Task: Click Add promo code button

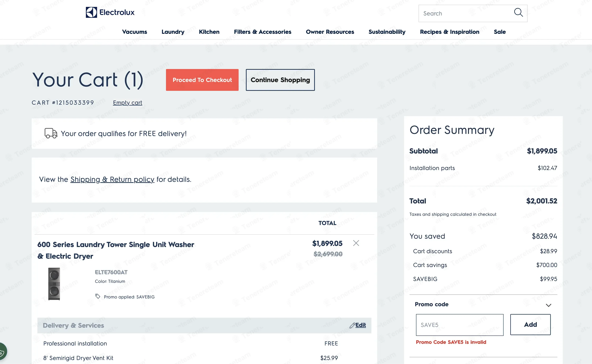Action: coord(530,325)
